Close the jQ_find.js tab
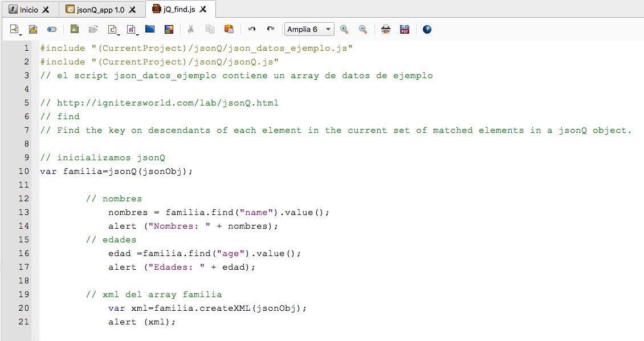Screen dimensions: 644x341 click(x=203, y=9)
